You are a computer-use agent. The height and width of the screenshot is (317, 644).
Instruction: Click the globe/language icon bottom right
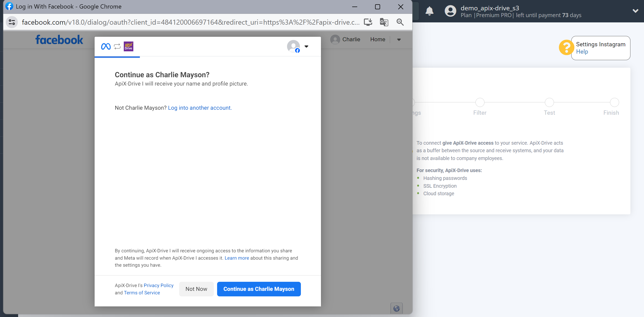[396, 308]
